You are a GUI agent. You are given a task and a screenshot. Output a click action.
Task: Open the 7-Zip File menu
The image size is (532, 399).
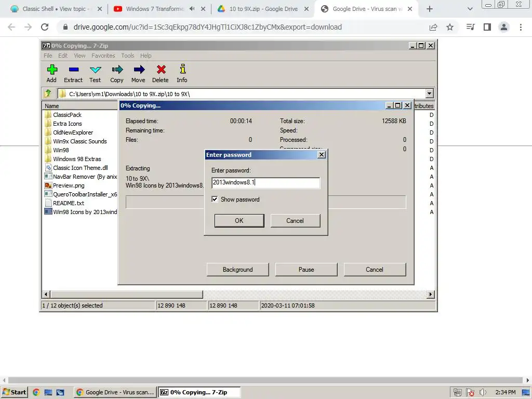48,56
